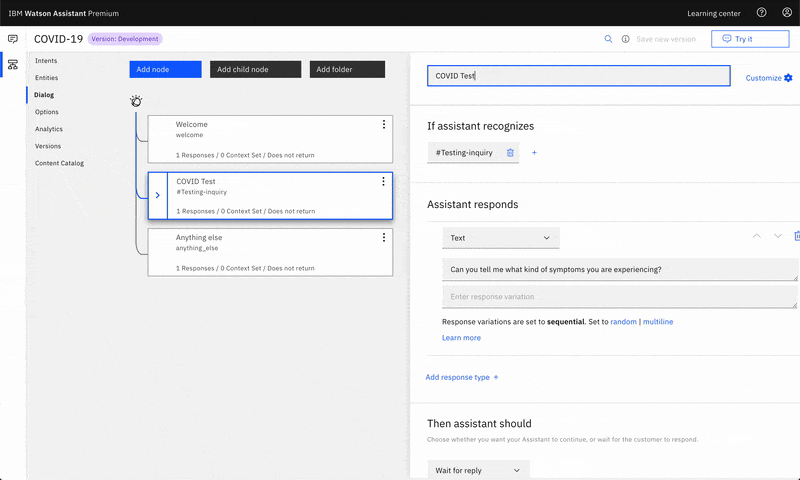The image size is (800, 480).
Task: Move text response up
Action: click(x=757, y=236)
